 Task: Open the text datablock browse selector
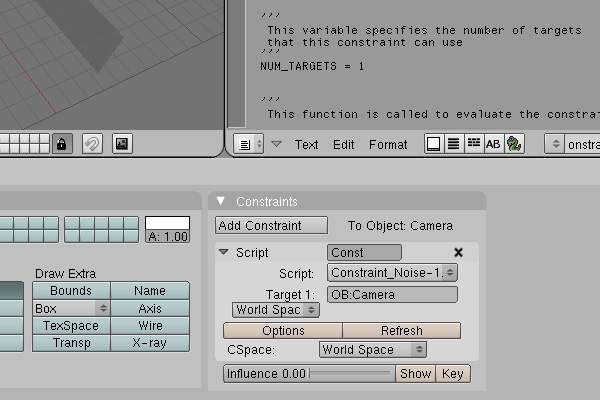tap(554, 144)
